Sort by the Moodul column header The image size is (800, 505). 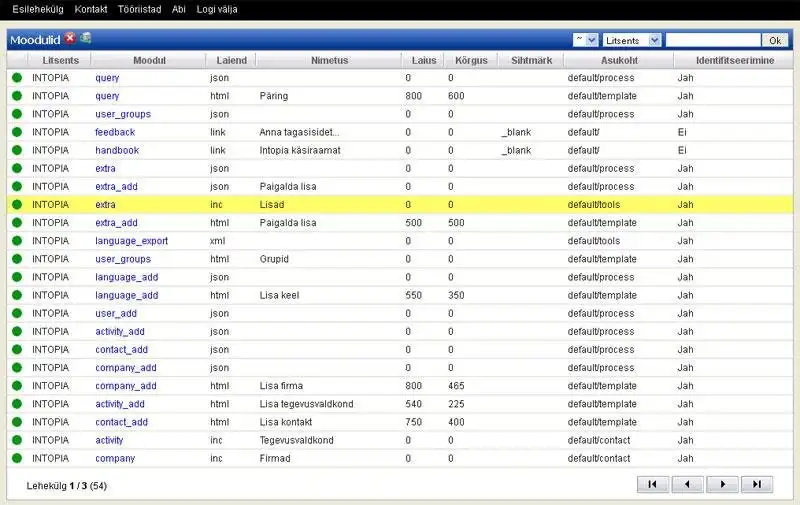(x=149, y=60)
